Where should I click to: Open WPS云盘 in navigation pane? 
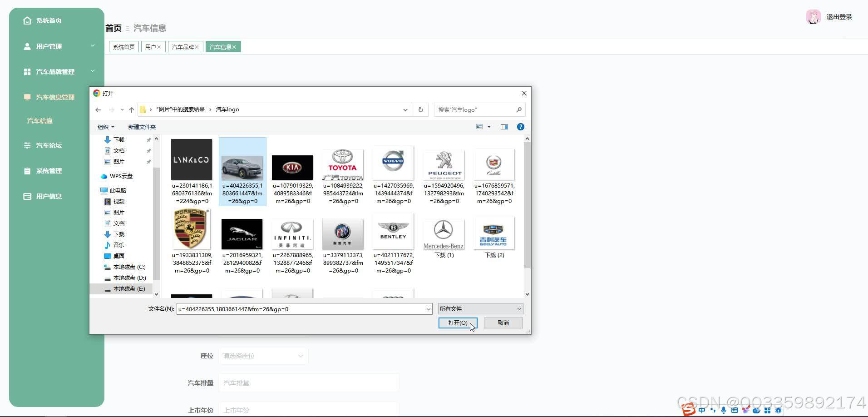pos(117,176)
